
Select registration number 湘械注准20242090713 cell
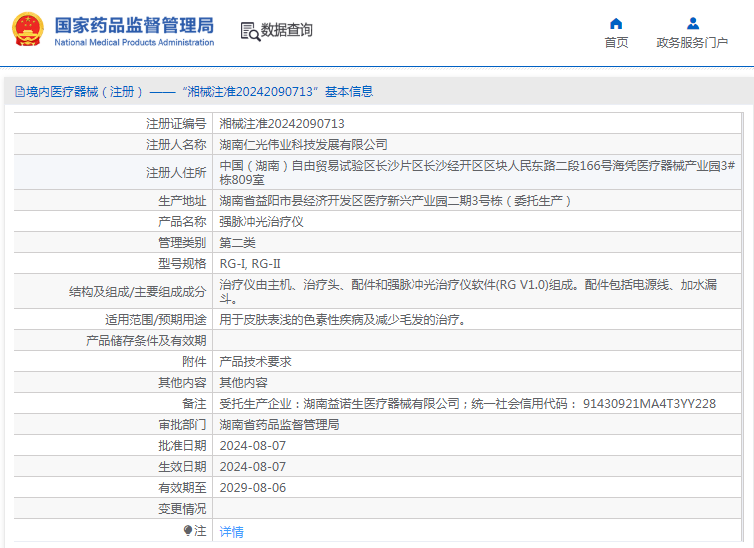tap(282, 124)
